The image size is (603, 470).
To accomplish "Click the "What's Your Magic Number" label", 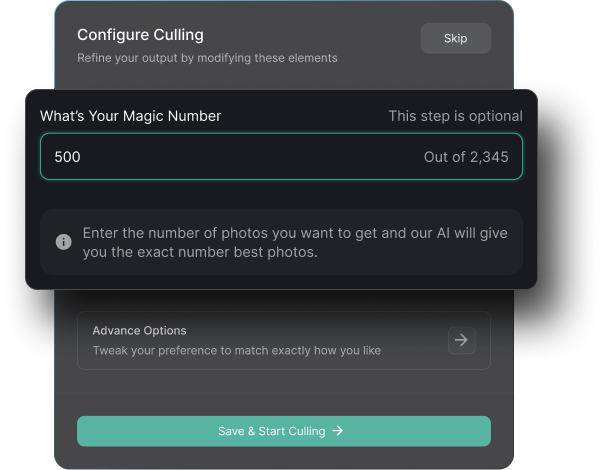I will pyautogui.click(x=130, y=116).
